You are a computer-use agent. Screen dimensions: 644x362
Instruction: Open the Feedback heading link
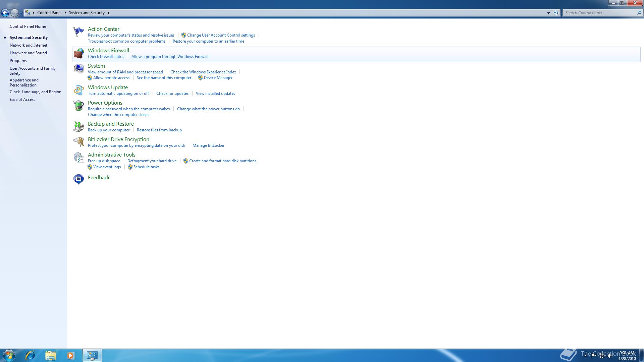tap(99, 178)
